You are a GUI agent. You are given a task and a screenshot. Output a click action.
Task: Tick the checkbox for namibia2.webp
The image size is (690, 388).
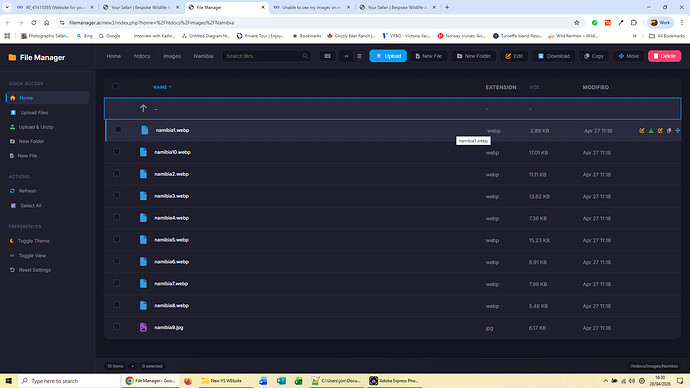click(x=117, y=173)
